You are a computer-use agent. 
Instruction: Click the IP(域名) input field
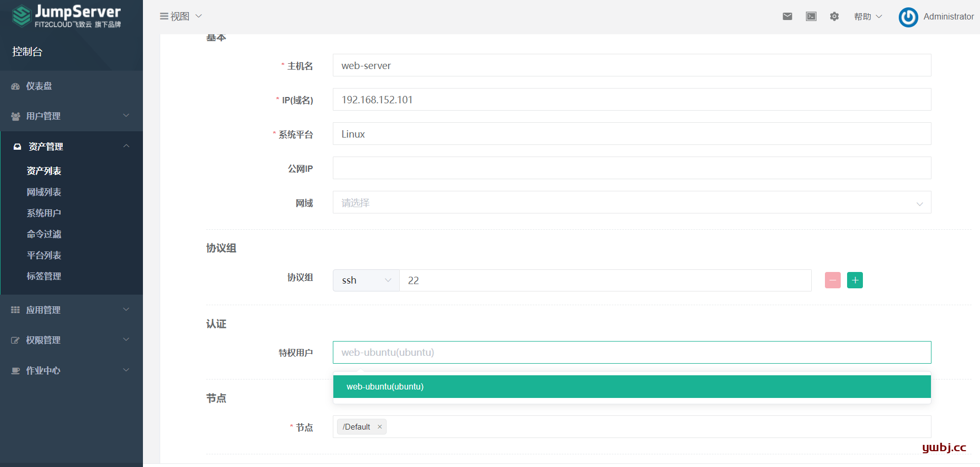tap(632, 100)
